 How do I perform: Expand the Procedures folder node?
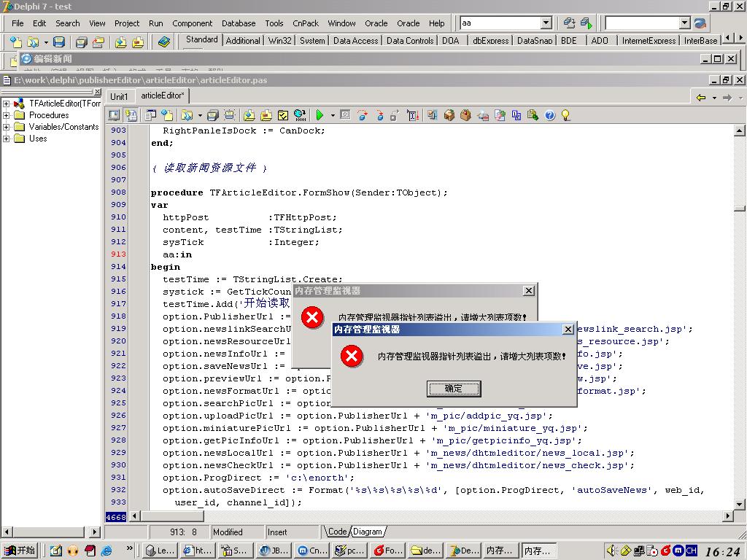point(7,115)
